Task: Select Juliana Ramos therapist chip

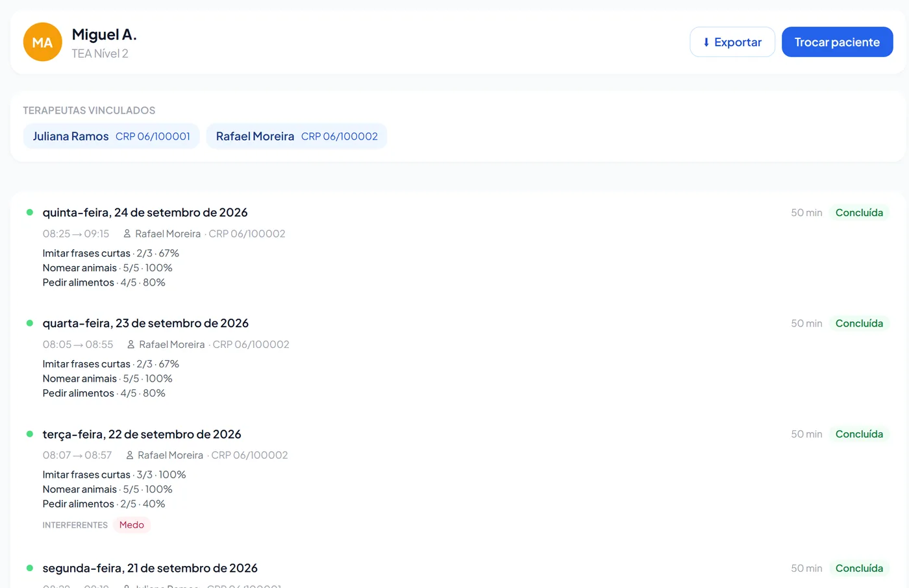Action: (x=112, y=136)
